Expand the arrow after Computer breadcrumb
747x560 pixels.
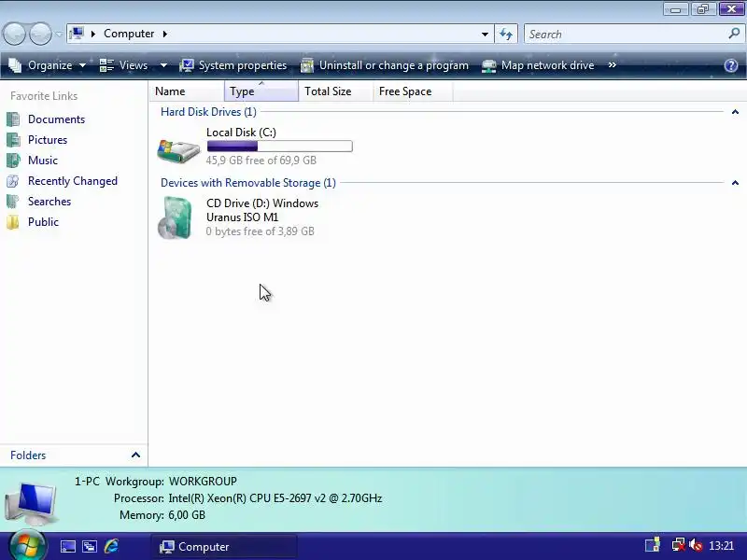pyautogui.click(x=165, y=34)
